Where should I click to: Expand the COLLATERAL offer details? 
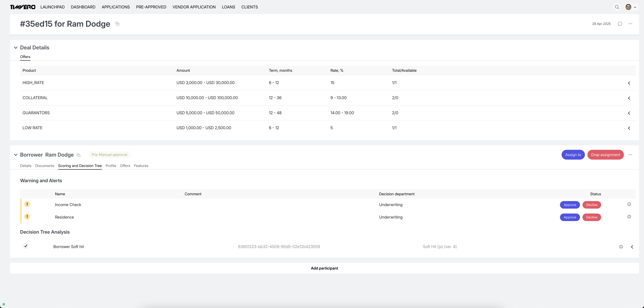point(629,98)
